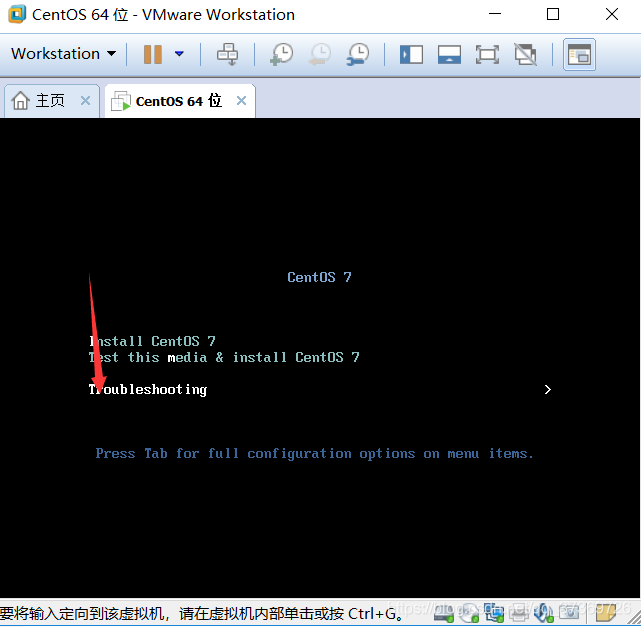Close the CentOS 64 位 tab
Screen dimensions: 641x627
pos(242,101)
